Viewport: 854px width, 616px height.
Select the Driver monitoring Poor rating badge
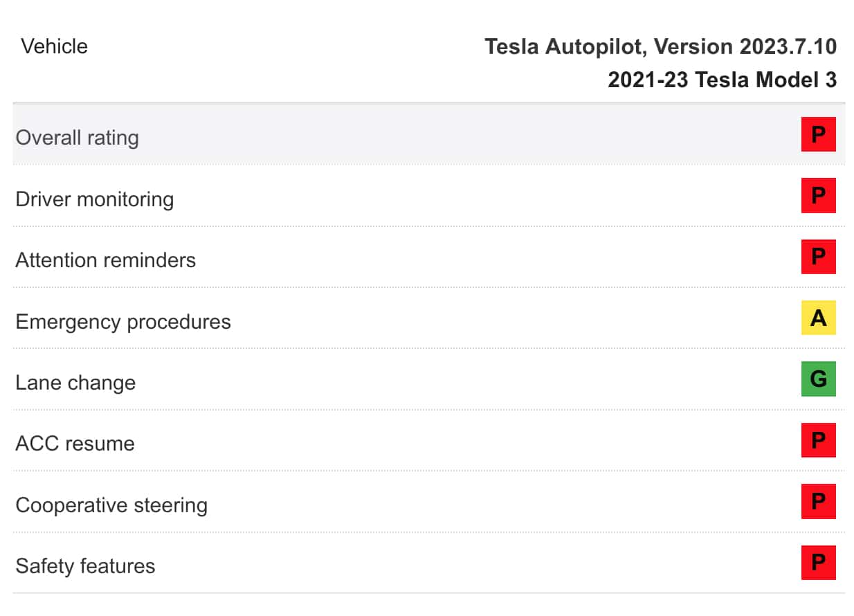click(x=818, y=195)
